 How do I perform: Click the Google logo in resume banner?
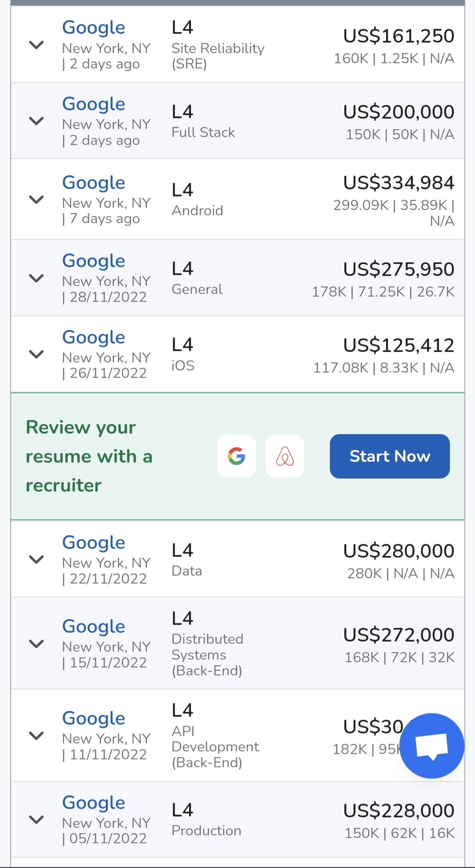coord(237,456)
